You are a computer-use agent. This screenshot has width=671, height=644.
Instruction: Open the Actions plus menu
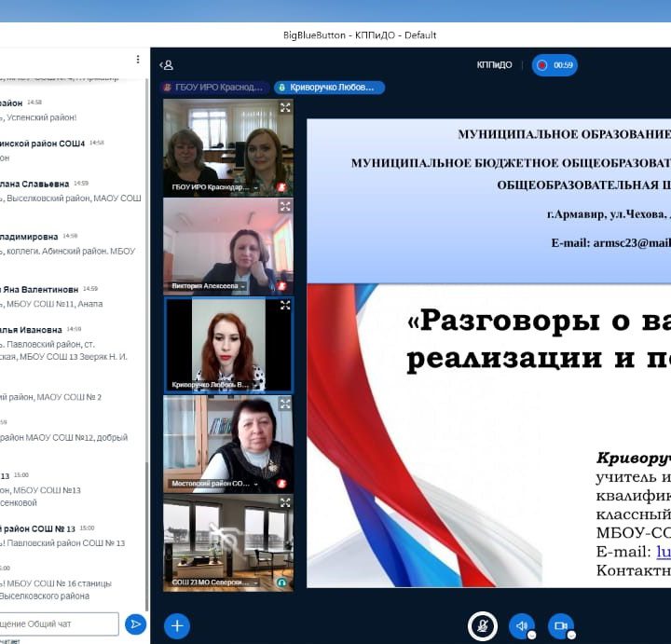click(177, 625)
